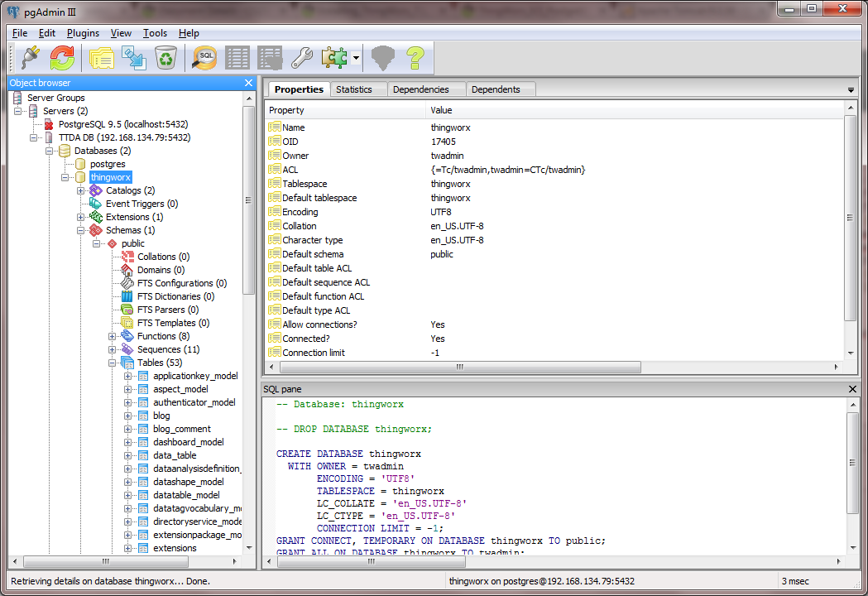Click the SQL pane horizontal scrollbar thumb
The image size is (868, 596).
point(371,562)
